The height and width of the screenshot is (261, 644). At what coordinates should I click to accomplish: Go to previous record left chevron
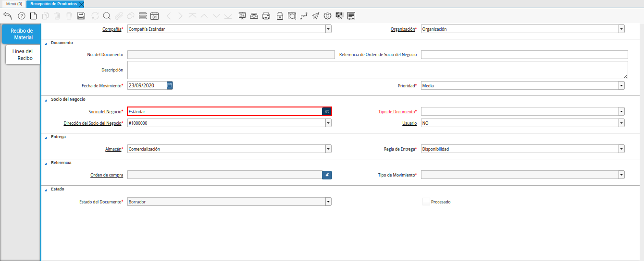click(x=169, y=16)
